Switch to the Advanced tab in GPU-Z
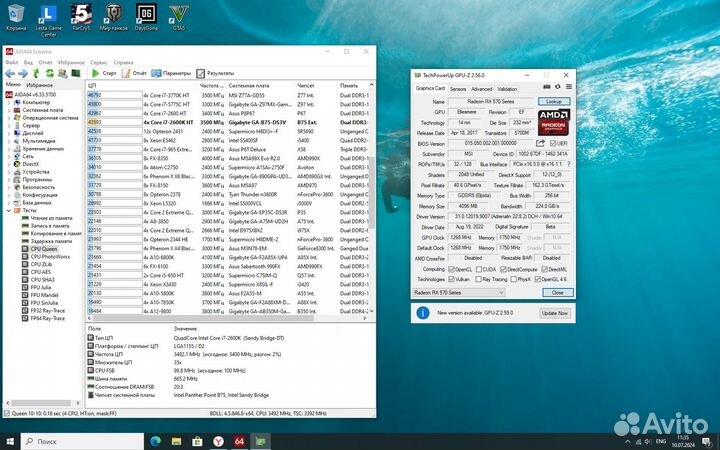This screenshot has height=450, width=720. [481, 89]
